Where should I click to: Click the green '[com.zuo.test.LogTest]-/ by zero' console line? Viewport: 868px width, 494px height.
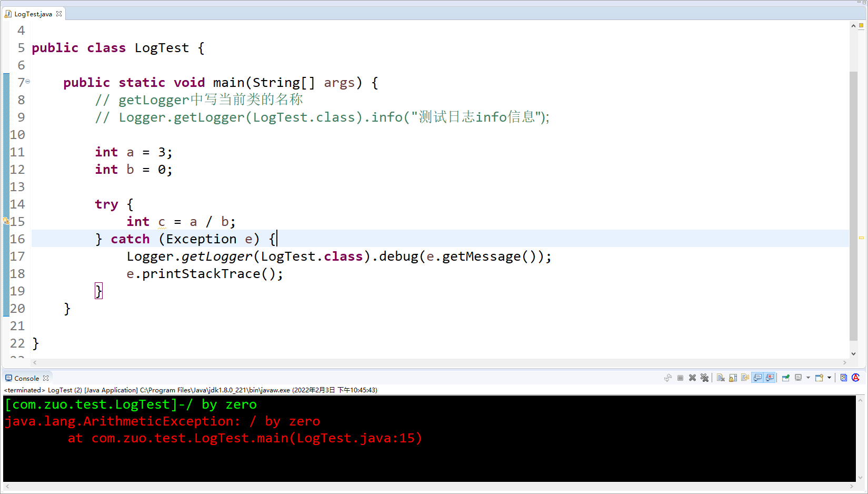(x=131, y=404)
